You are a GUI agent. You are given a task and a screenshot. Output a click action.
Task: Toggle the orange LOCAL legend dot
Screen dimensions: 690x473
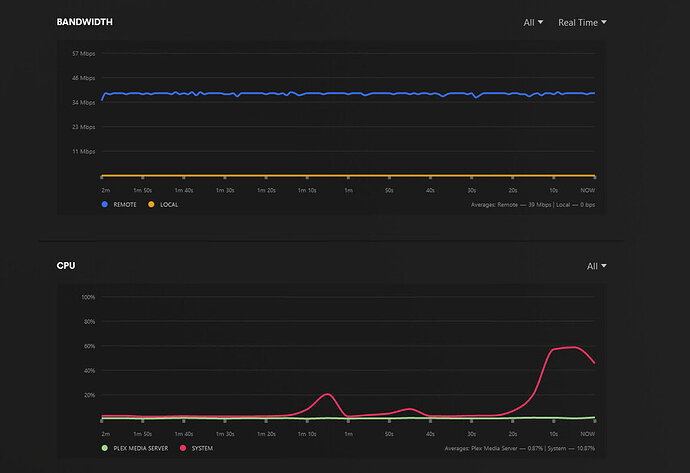[151, 204]
